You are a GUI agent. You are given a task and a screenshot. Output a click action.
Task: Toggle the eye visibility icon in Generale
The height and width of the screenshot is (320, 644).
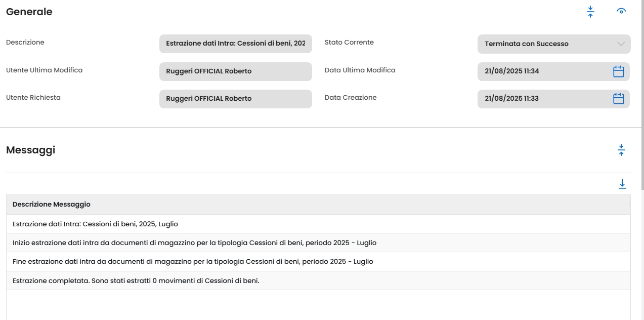point(621,12)
